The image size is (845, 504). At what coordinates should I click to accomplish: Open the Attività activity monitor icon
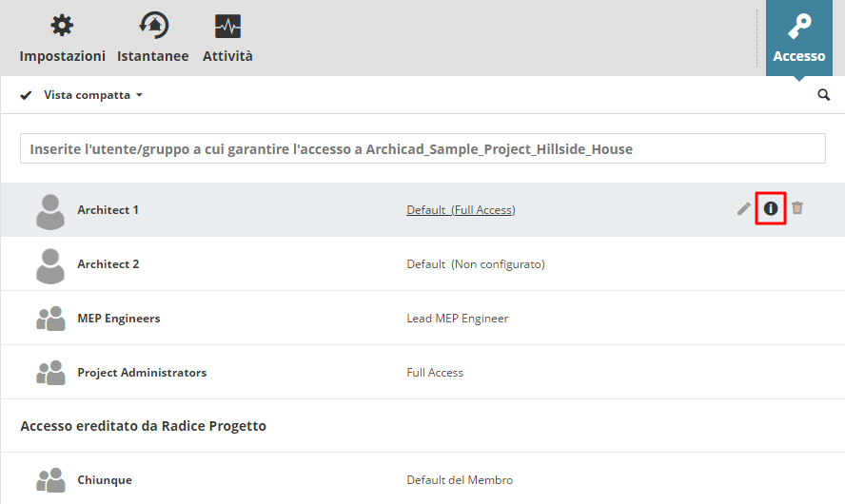(x=227, y=26)
